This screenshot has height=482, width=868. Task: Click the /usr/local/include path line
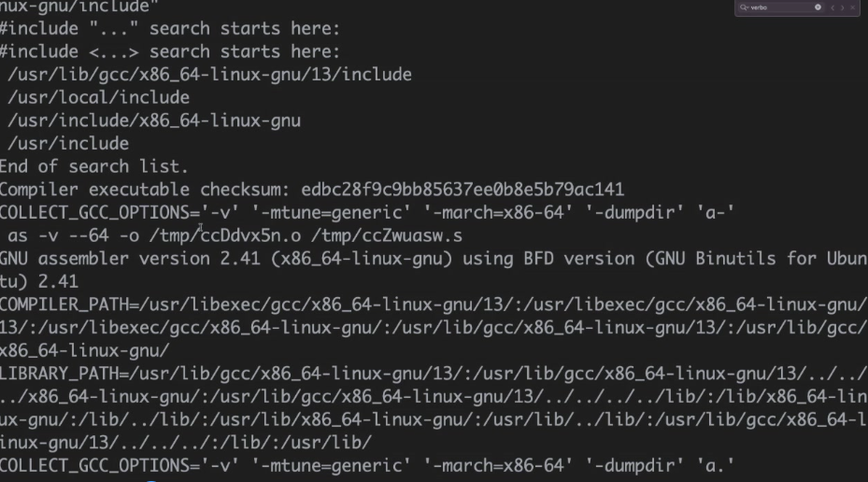(x=98, y=97)
